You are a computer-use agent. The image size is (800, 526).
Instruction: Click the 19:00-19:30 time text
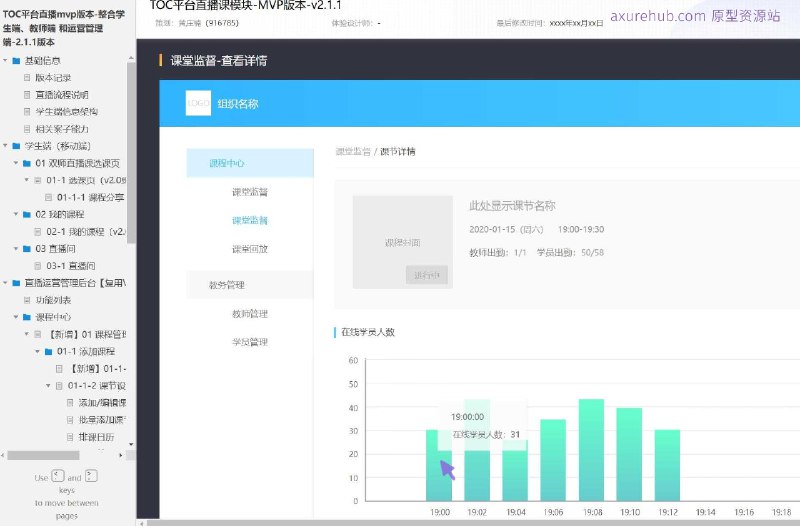pos(581,230)
